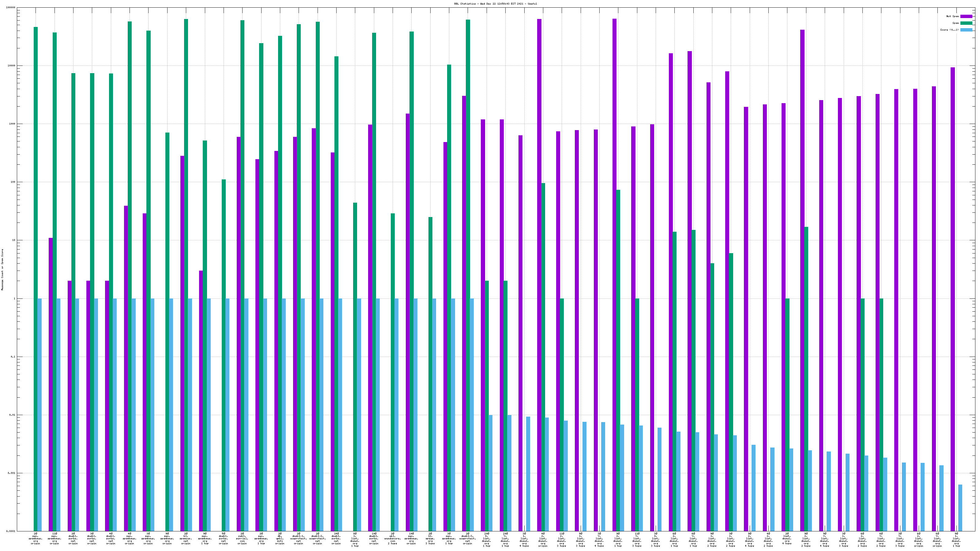Click the bl.spamcop.net origin axis label
The width and height of the screenshot is (980, 551).
(x=186, y=538)
